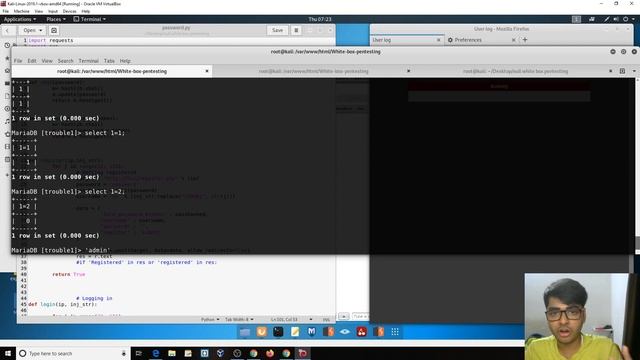Close the second terminal tab

(x=408, y=71)
